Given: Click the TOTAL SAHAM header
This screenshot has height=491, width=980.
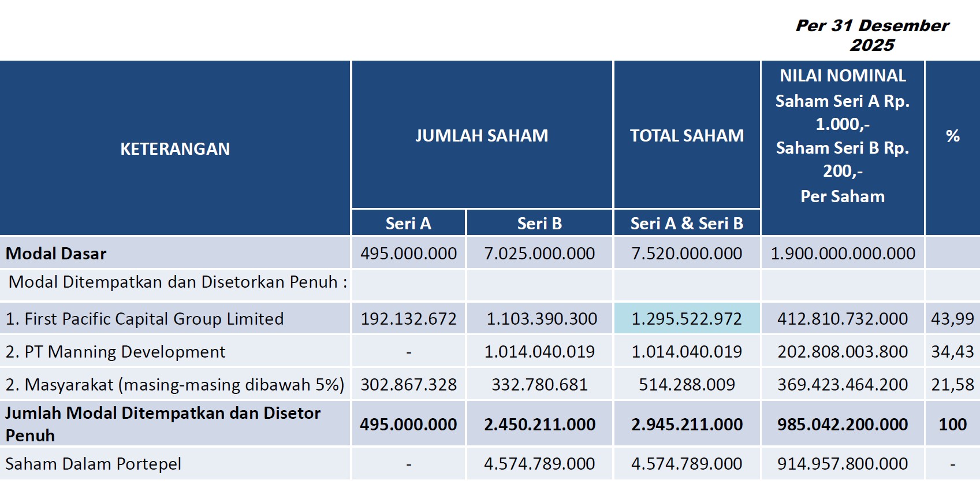Looking at the screenshot, I should [687, 135].
